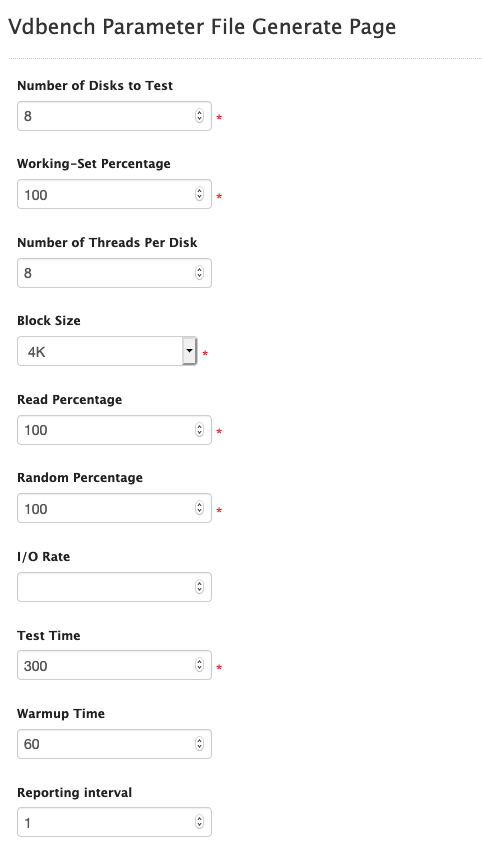Click the Reporting interval spinner arrows

point(200,822)
